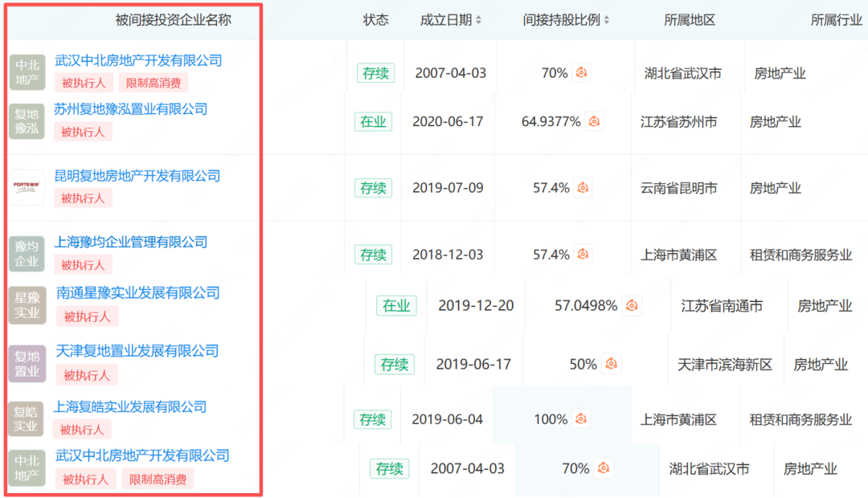Image resolution: width=868 pixels, height=498 pixels.
Task: Open 南通星豫实业发展有限公司 company link
Action: pyautogui.click(x=138, y=292)
